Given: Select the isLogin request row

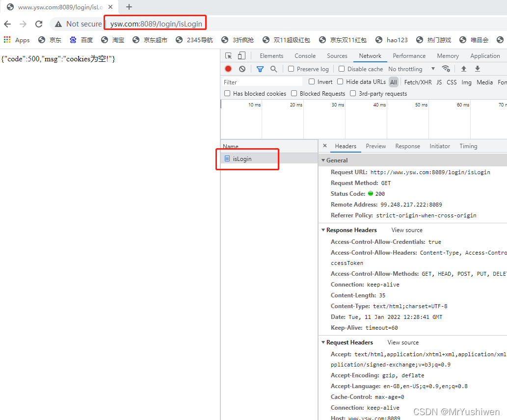Looking at the screenshot, I should tap(269, 158).
